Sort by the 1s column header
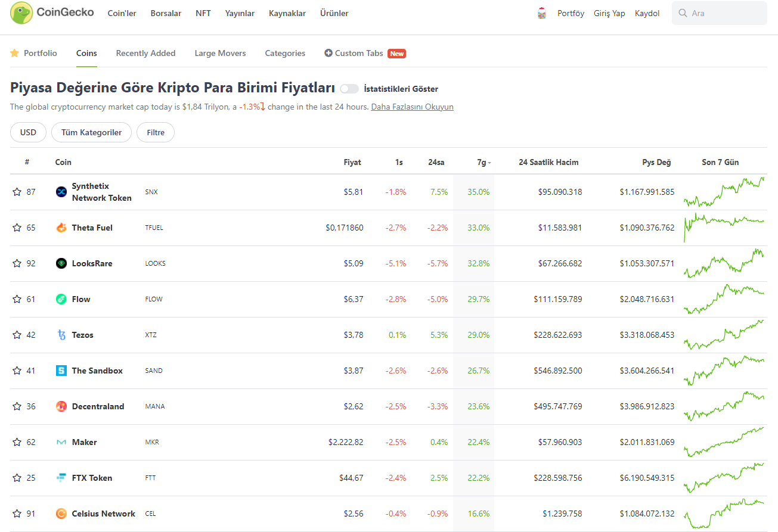778x532 pixels. pos(399,162)
